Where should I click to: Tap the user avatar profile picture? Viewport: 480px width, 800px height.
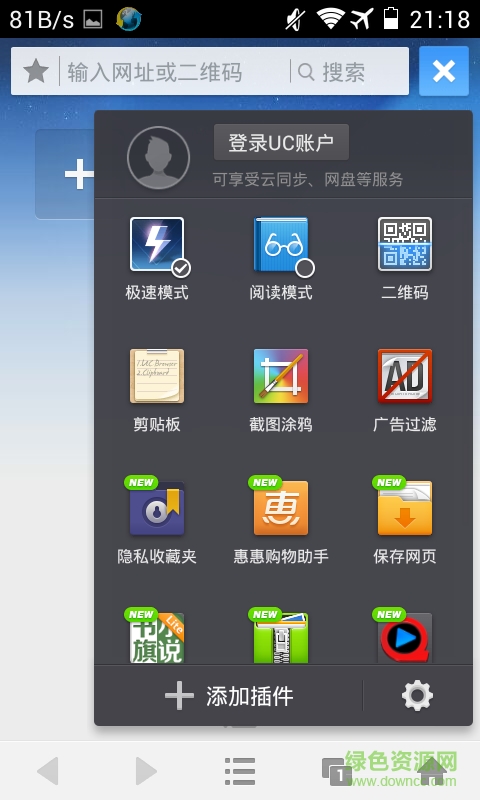tap(158, 158)
